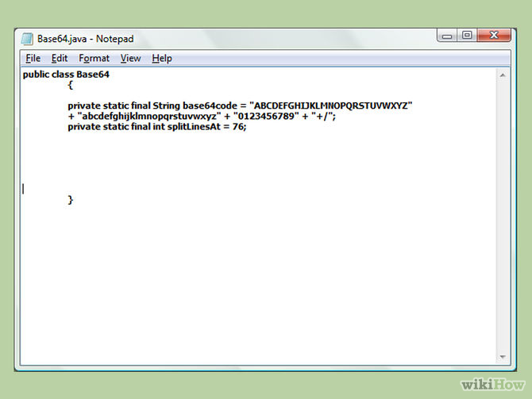Open the View menu
Image resolution: width=532 pixels, height=399 pixels.
[131, 59]
